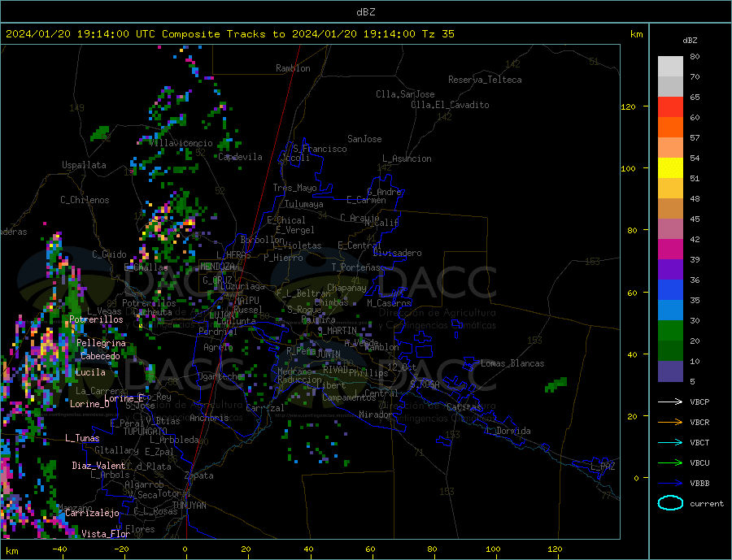Click the 'L_PAZ' place label

click(x=603, y=467)
